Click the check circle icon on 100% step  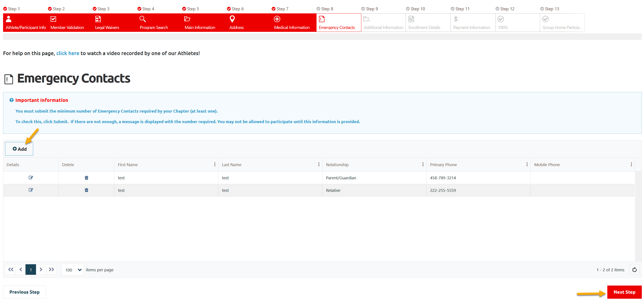click(501, 19)
